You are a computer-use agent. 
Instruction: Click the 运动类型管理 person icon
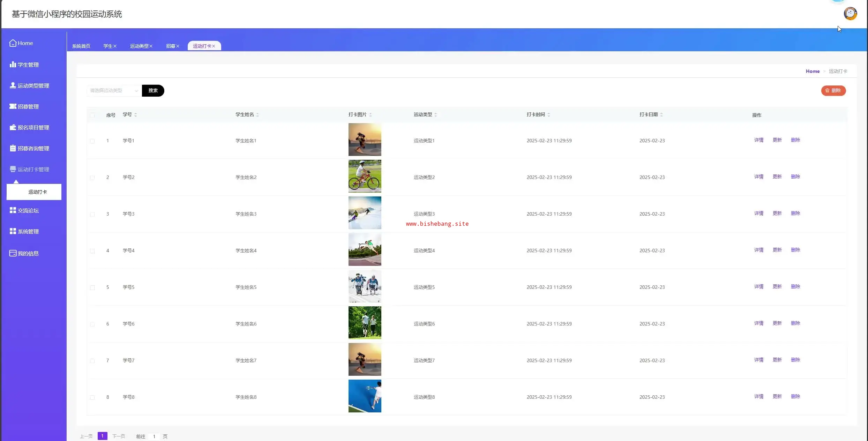point(13,85)
